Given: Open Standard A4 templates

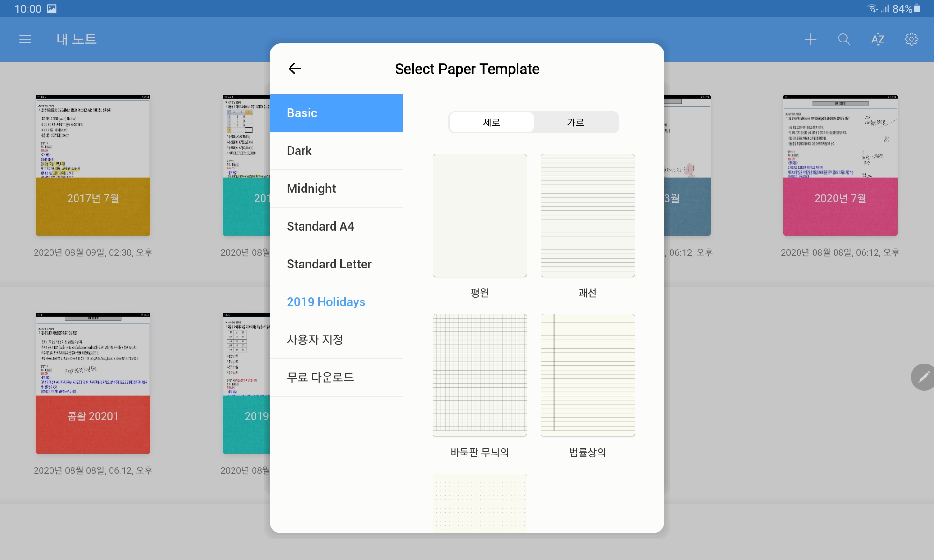Looking at the screenshot, I should 336,226.
